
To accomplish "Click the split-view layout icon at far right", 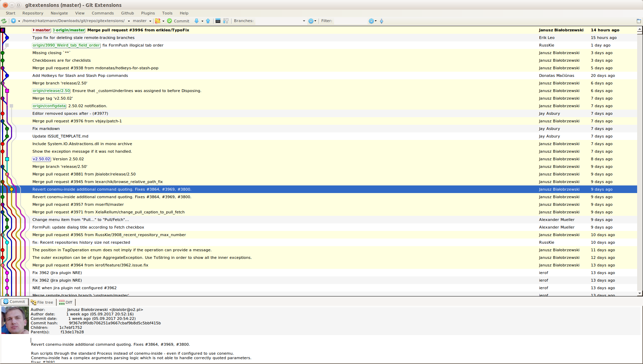I will point(638,21).
